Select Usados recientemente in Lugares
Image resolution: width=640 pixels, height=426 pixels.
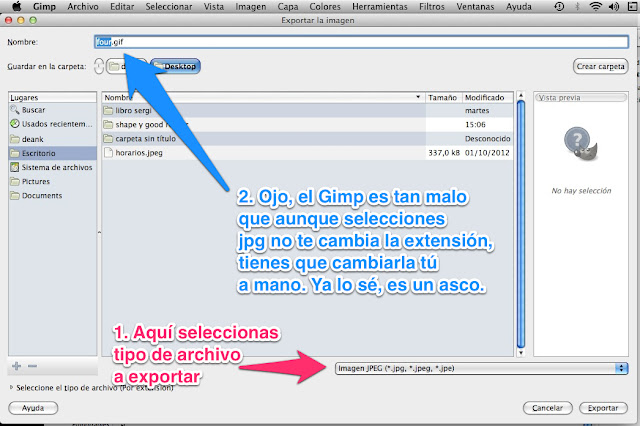click(x=52, y=124)
